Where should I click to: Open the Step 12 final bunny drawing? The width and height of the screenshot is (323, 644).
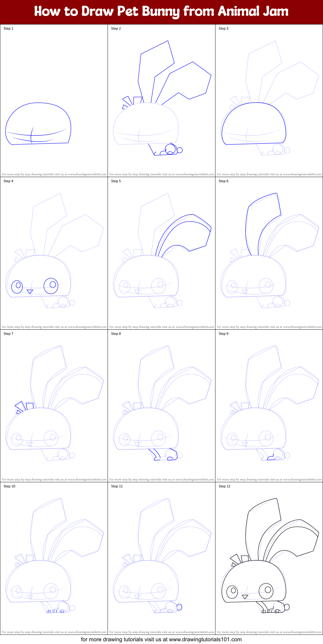pyautogui.click(x=270, y=556)
